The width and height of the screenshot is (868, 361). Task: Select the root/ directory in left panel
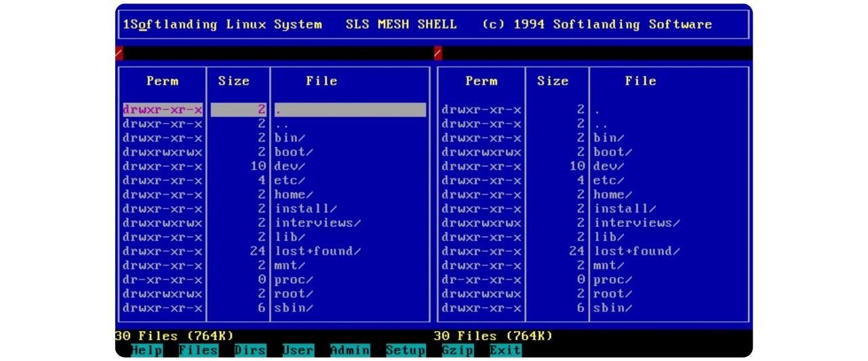pos(294,294)
